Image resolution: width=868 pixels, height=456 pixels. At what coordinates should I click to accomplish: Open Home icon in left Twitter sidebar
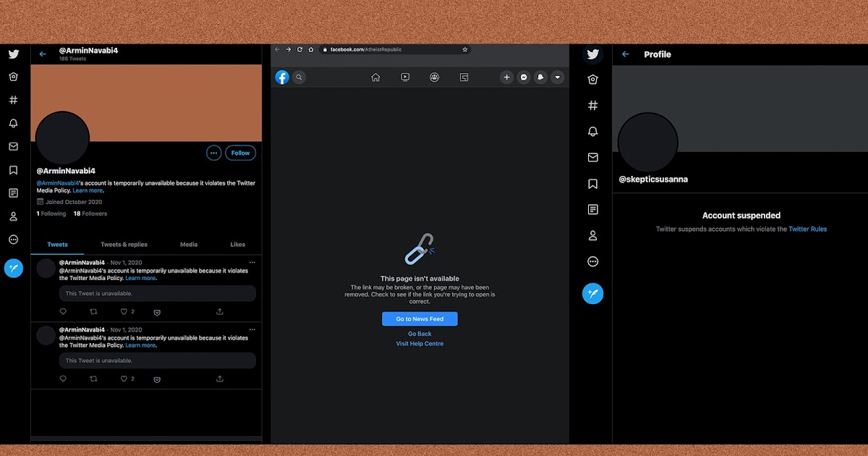click(13, 77)
